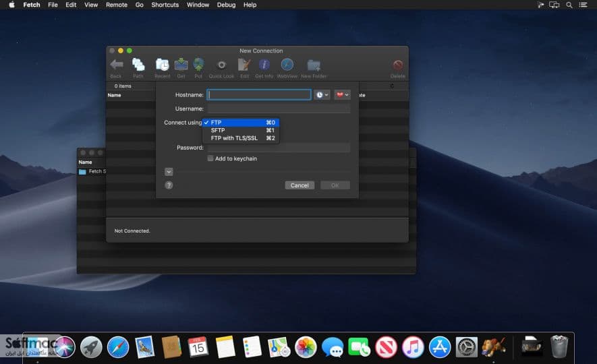The image size is (597, 364).
Task: Open the Apple menu
Action: click(11, 5)
